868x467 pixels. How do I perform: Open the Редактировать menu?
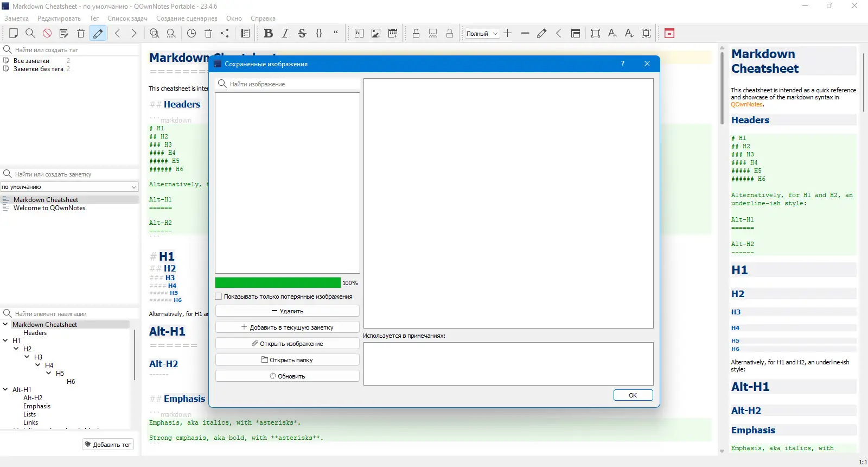[x=59, y=18]
